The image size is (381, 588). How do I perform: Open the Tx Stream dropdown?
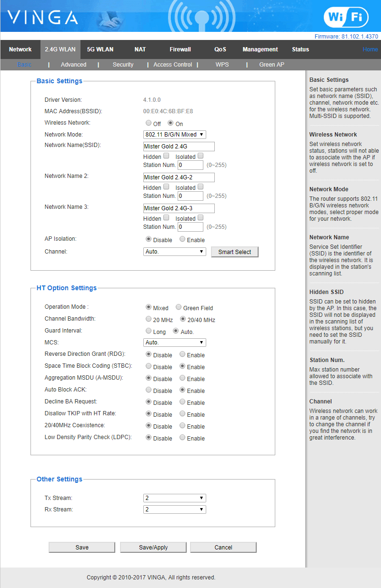pyautogui.click(x=174, y=498)
